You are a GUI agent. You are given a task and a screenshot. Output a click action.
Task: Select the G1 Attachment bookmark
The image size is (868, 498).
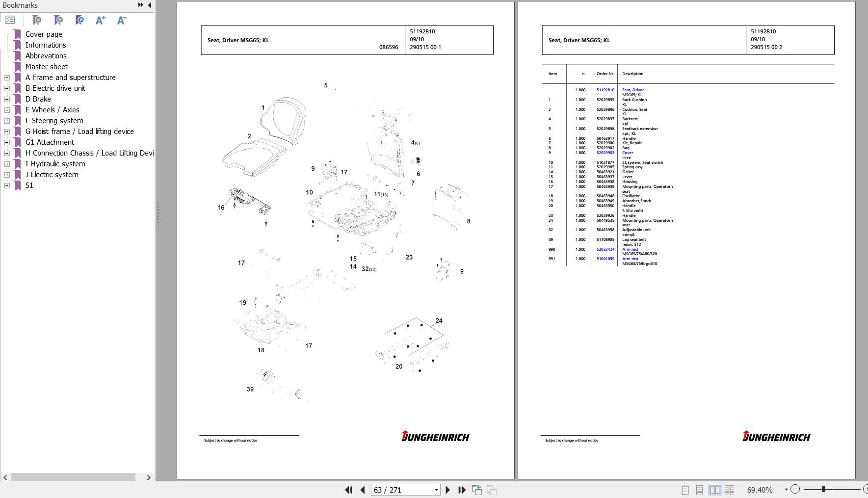50,142
